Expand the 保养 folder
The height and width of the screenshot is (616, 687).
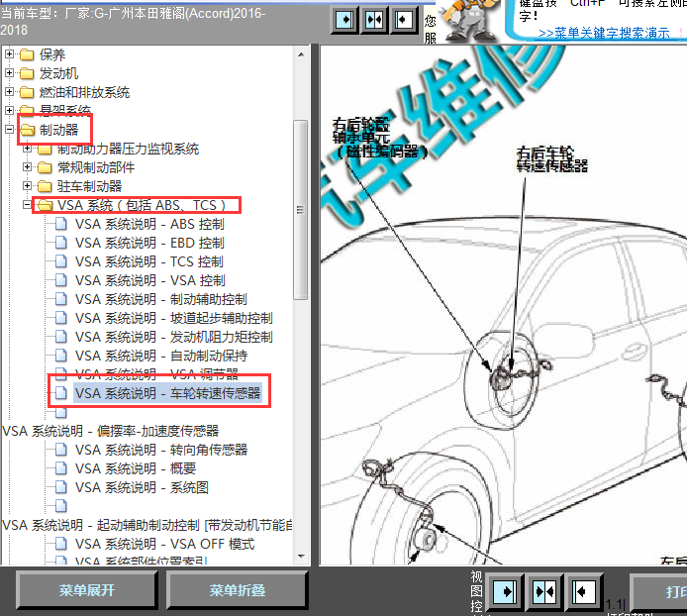[x=9, y=53]
